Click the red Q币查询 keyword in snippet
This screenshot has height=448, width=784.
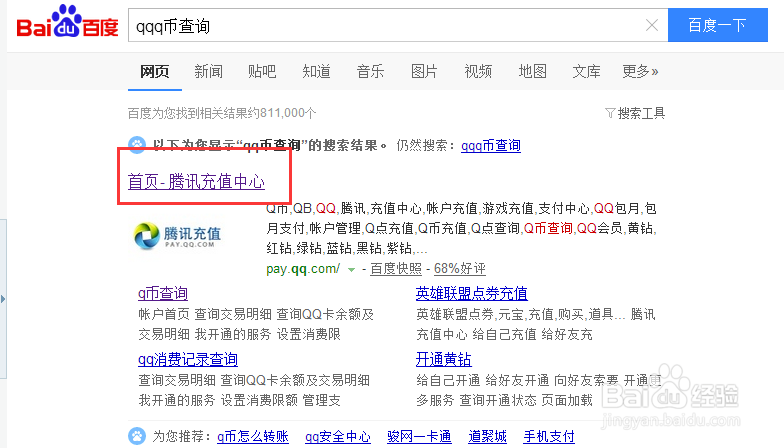pos(548,228)
